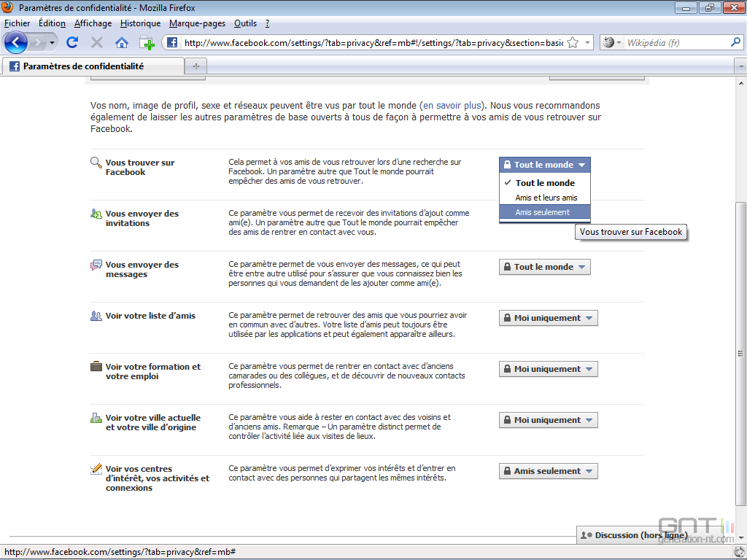This screenshot has width=747, height=560.
Task: Open the search engine selector dropdown arrow
Action: pos(619,42)
